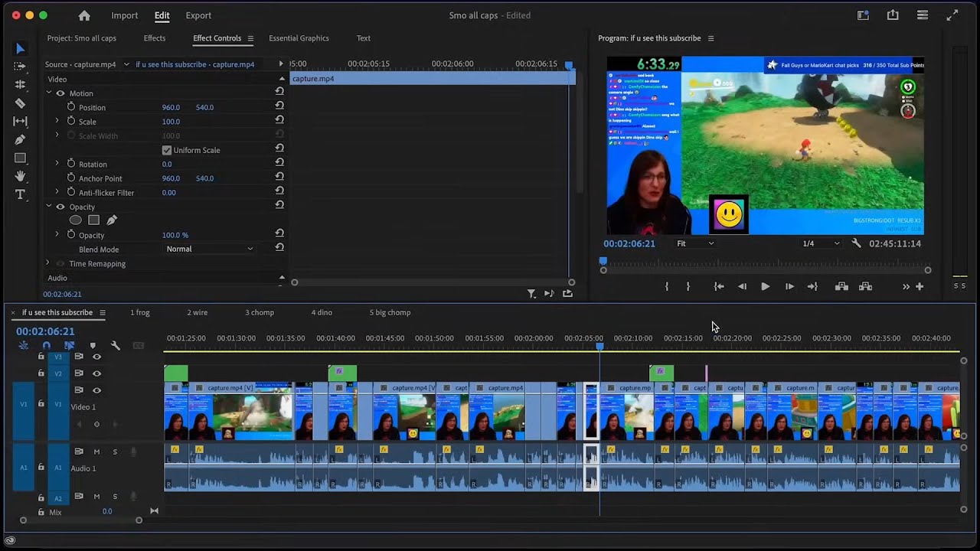Reset the Position parameter
The height and width of the screenshot is (551, 980).
(x=279, y=107)
